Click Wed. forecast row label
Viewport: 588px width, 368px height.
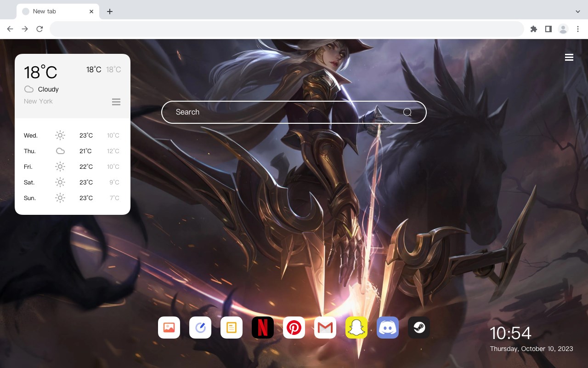(31, 135)
